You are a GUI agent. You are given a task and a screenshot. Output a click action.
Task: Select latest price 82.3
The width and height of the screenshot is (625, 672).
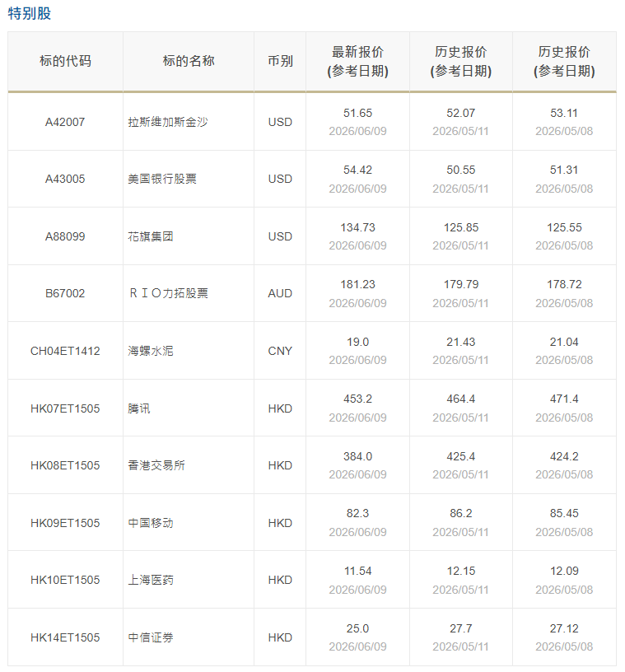click(x=357, y=513)
